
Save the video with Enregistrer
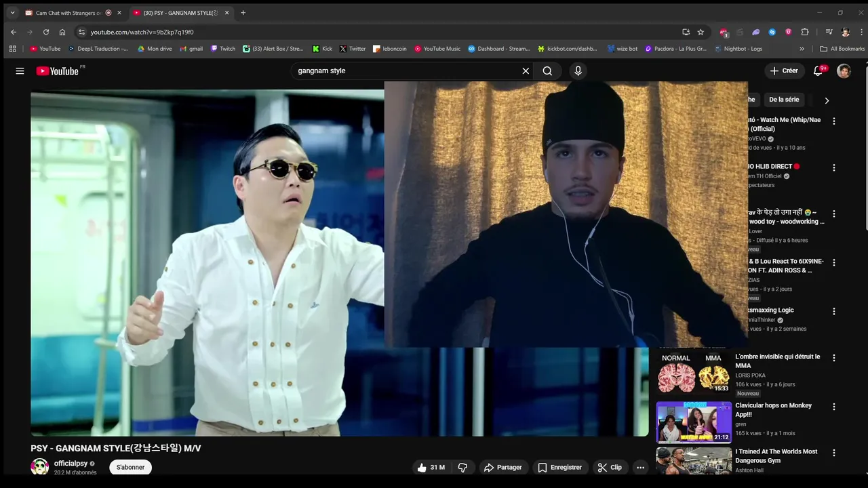(560, 468)
